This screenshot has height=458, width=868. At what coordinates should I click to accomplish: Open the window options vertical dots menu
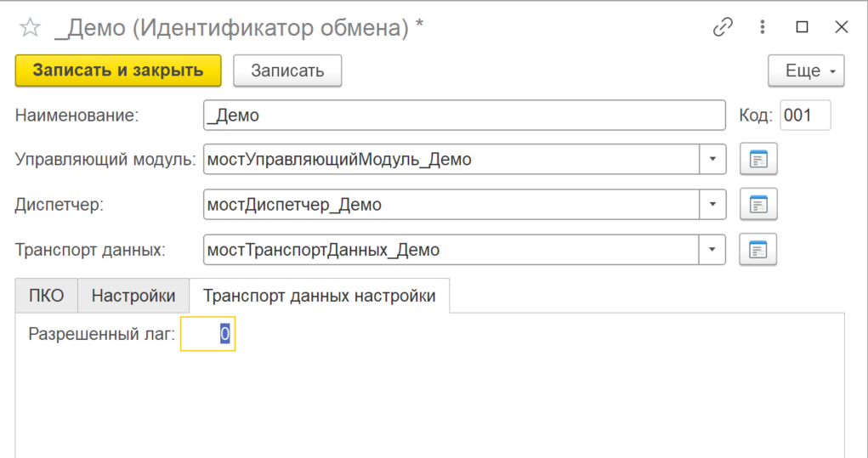click(x=763, y=27)
